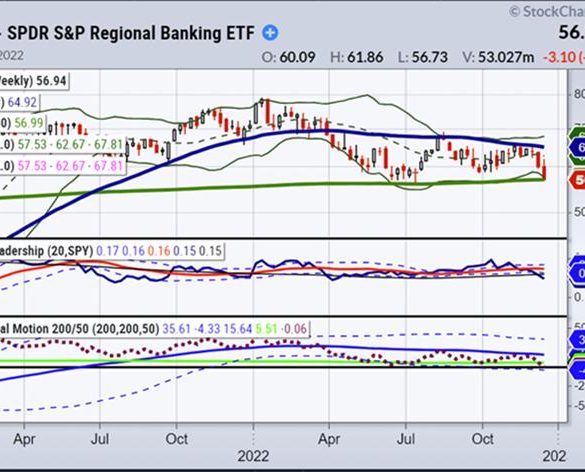Click green Bollinger legend 57.53 - 62.67 - 67.81
The height and width of the screenshot is (472, 585).
pyautogui.click(x=70, y=144)
